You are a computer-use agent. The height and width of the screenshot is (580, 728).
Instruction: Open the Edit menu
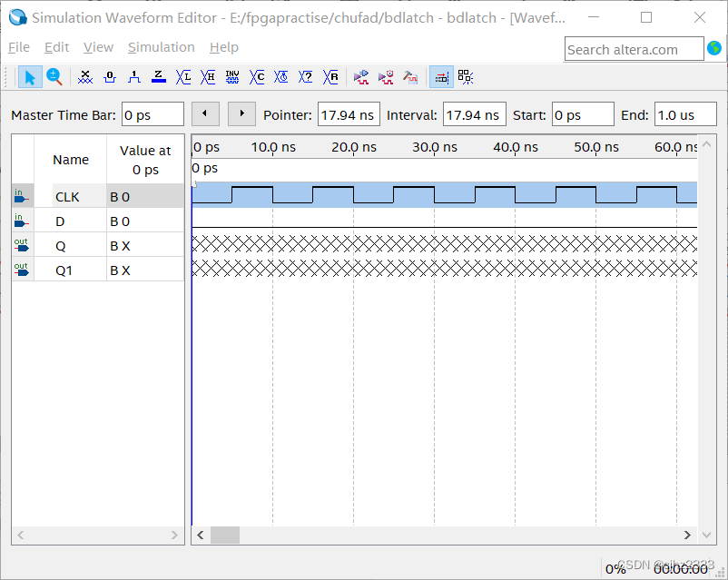point(56,47)
